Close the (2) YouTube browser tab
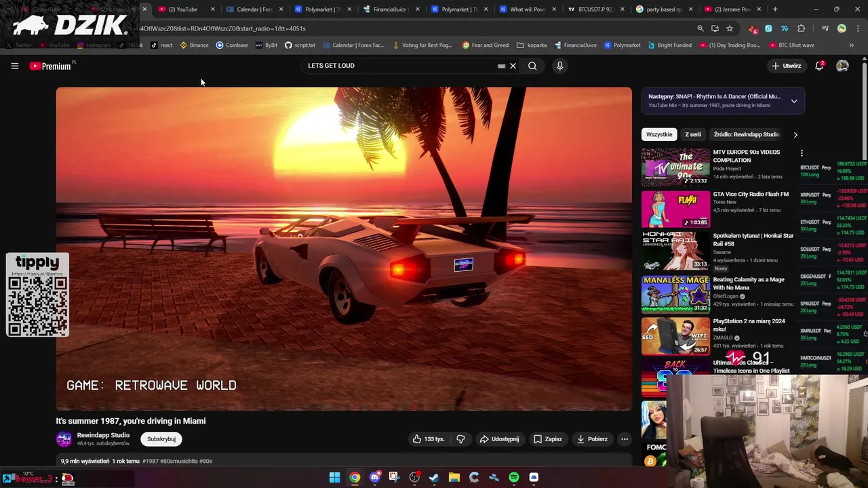This screenshot has height=488, width=868. pos(212,9)
